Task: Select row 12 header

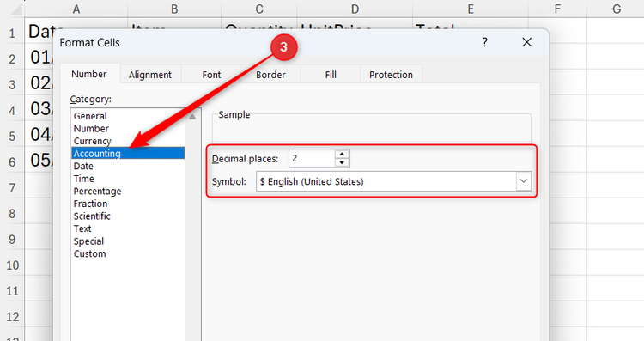Action: [12, 317]
